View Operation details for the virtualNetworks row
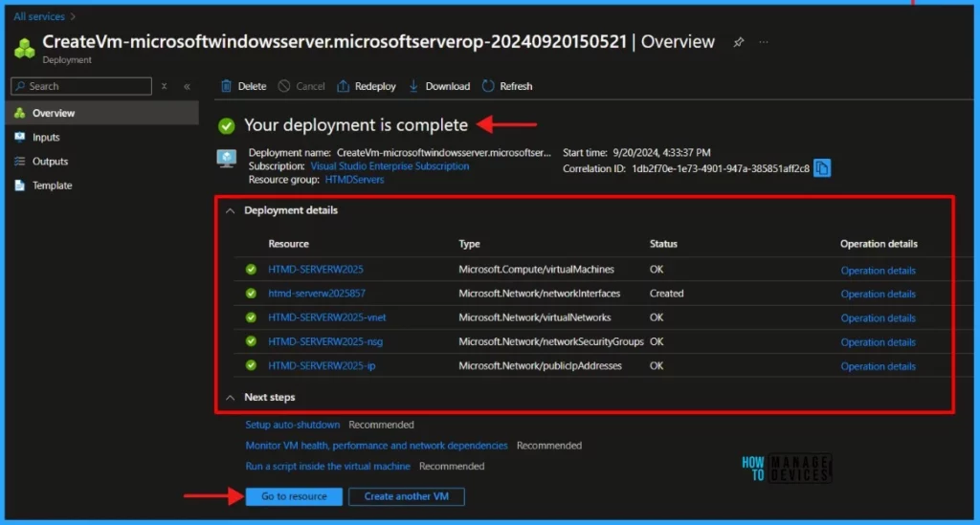This screenshot has width=980, height=525. [x=878, y=318]
